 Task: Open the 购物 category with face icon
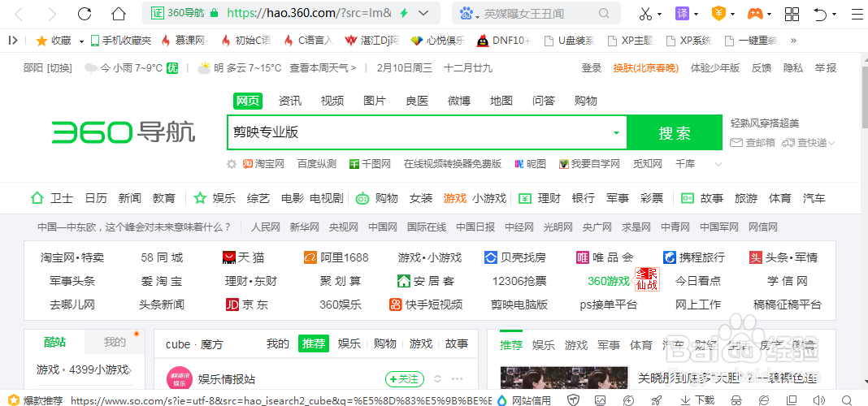click(x=377, y=198)
